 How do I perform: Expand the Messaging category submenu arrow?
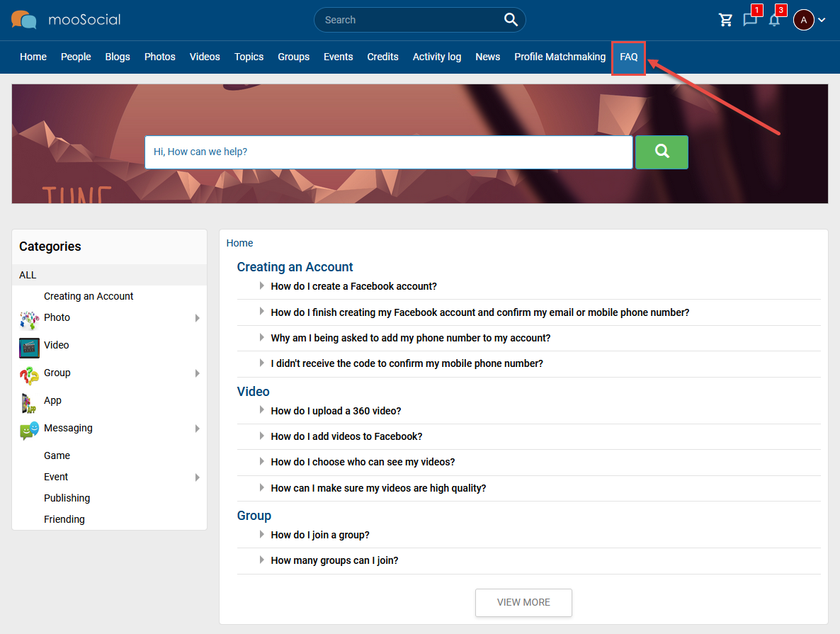click(197, 429)
